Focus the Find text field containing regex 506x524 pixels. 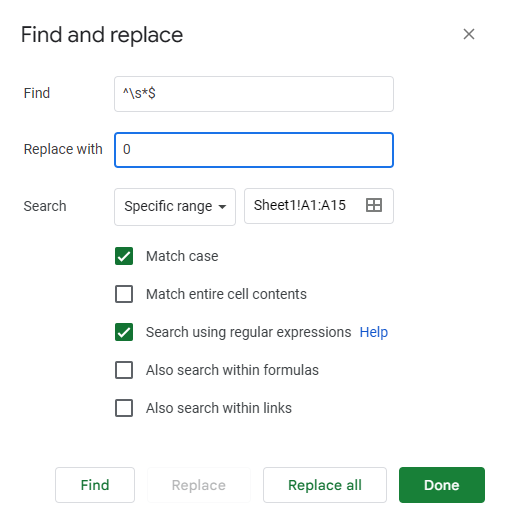coord(254,94)
